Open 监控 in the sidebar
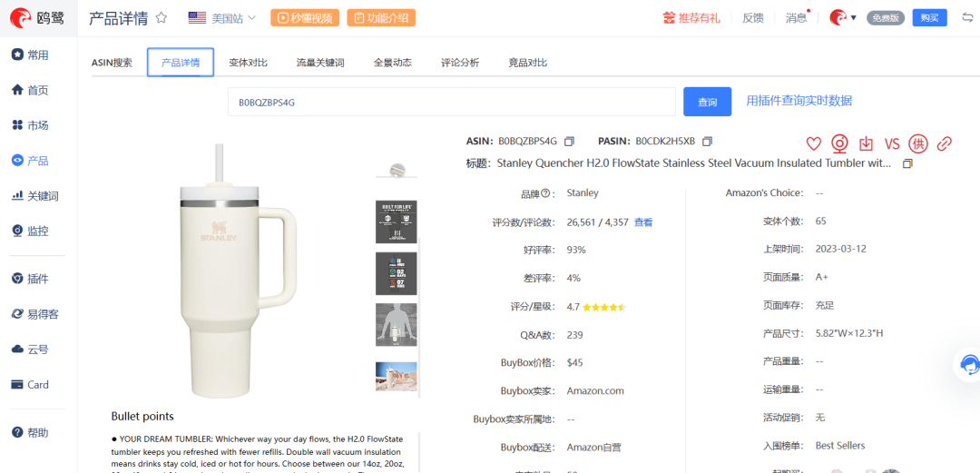 [31, 232]
